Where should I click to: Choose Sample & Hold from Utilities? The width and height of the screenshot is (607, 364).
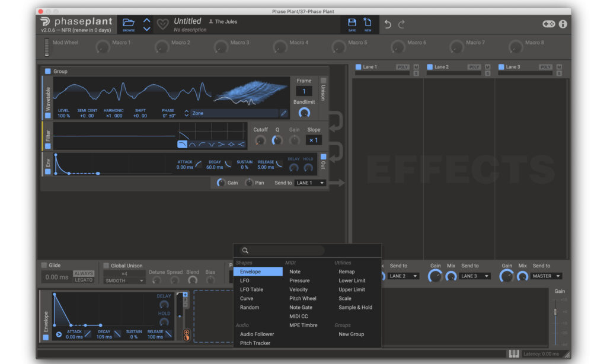[356, 308]
